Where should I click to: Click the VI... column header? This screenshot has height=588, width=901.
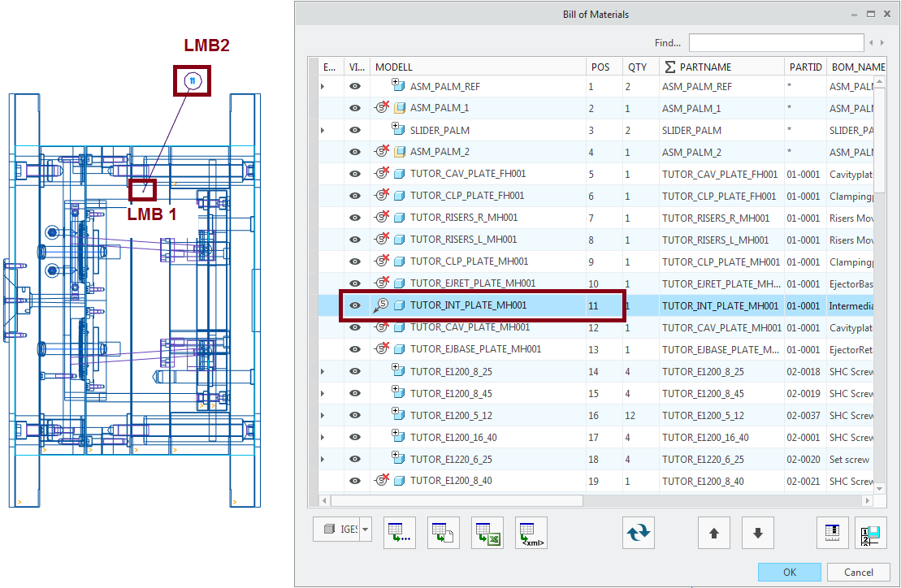[357, 67]
